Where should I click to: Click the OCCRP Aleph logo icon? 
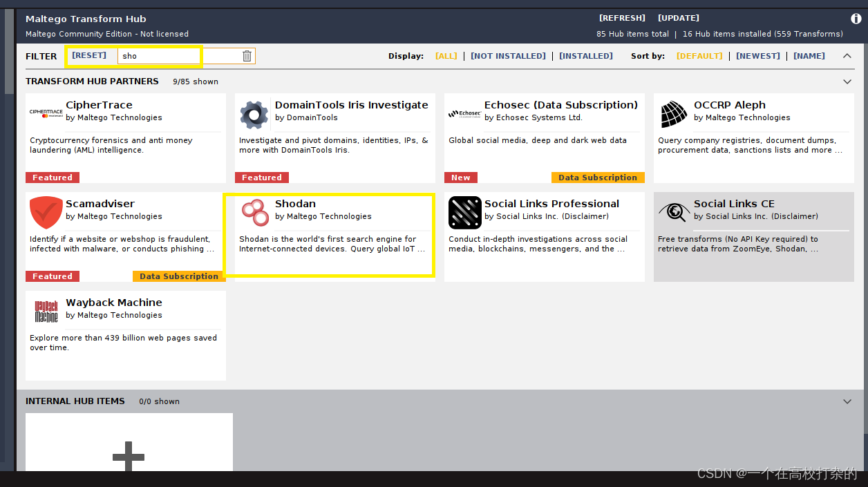[x=673, y=115]
